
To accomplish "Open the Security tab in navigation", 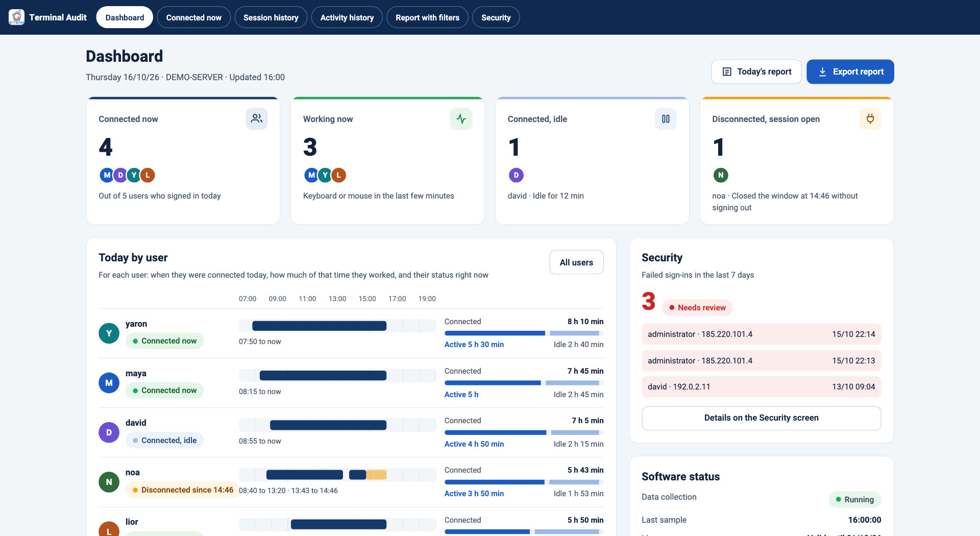I will click(496, 17).
